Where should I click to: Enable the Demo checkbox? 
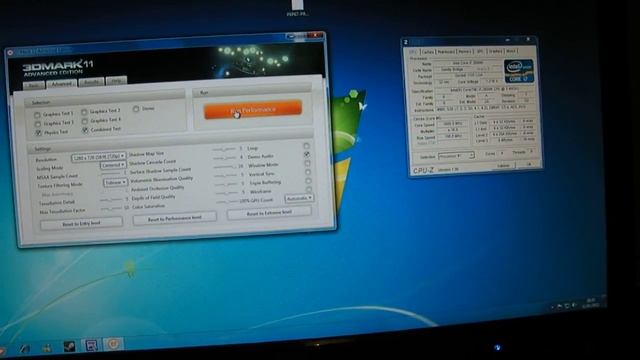(x=136, y=109)
